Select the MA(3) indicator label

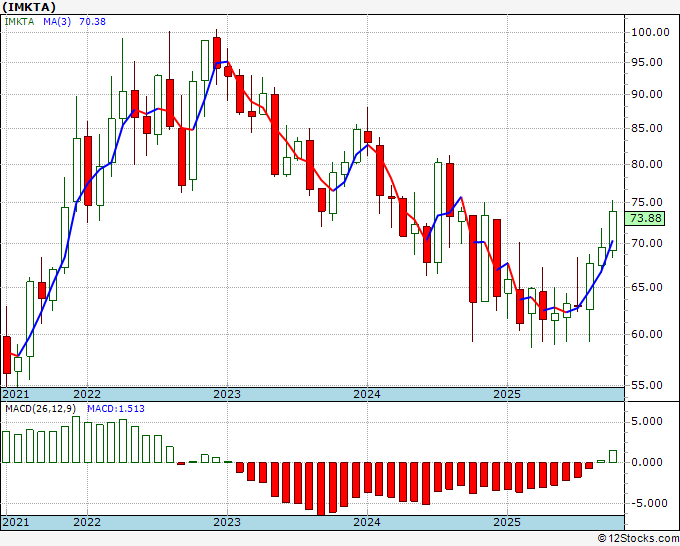click(x=57, y=22)
